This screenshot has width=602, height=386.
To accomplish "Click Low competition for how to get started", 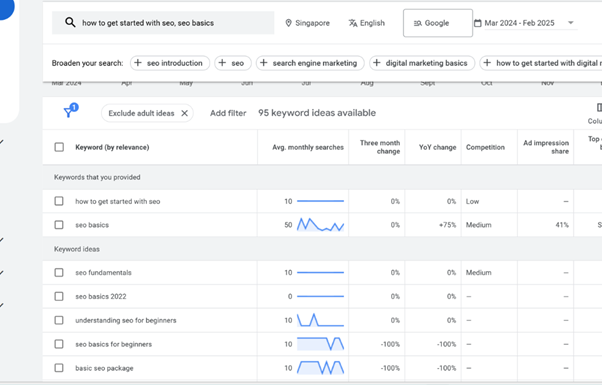I will click(x=472, y=201).
